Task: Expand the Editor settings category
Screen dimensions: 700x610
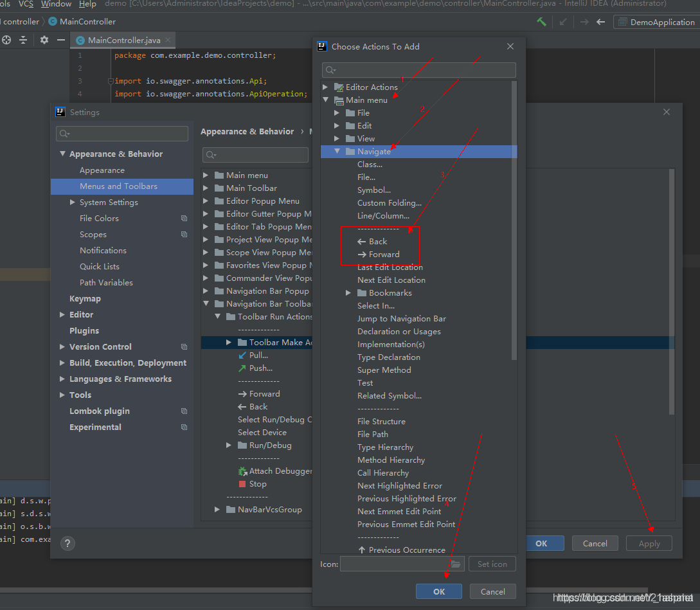Action: click(x=62, y=314)
